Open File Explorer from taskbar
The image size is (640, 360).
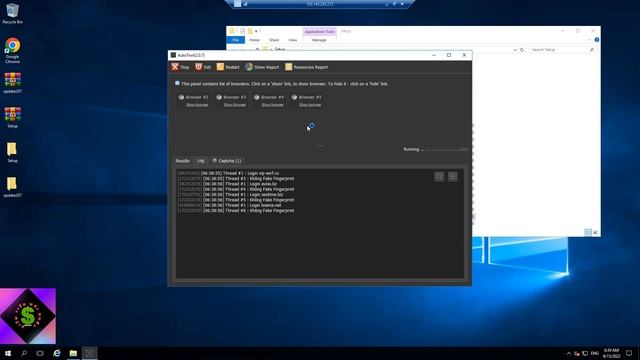[73, 353]
